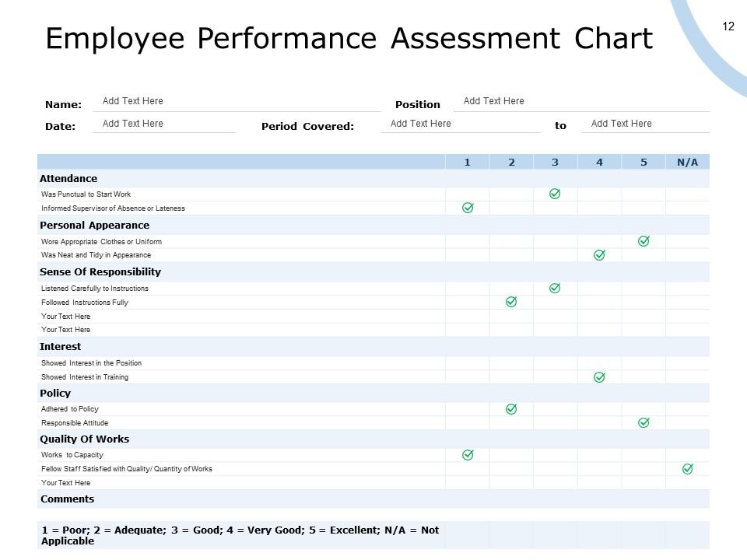
Task: Click the checkmark for Was Neat and Tidy
Action: (598, 254)
